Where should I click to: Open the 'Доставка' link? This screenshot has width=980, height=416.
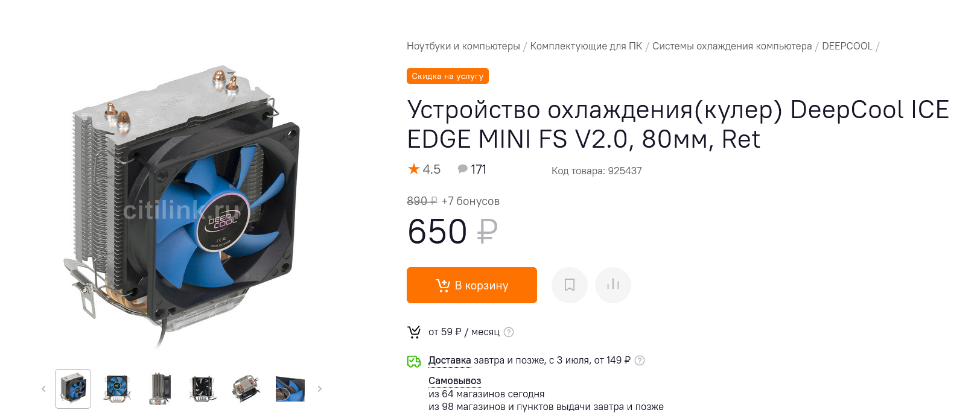(x=450, y=361)
